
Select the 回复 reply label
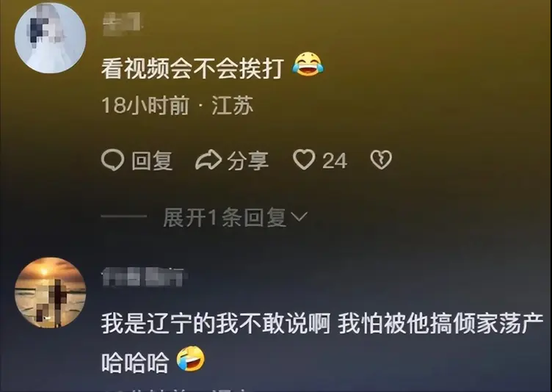pyautogui.click(x=152, y=161)
